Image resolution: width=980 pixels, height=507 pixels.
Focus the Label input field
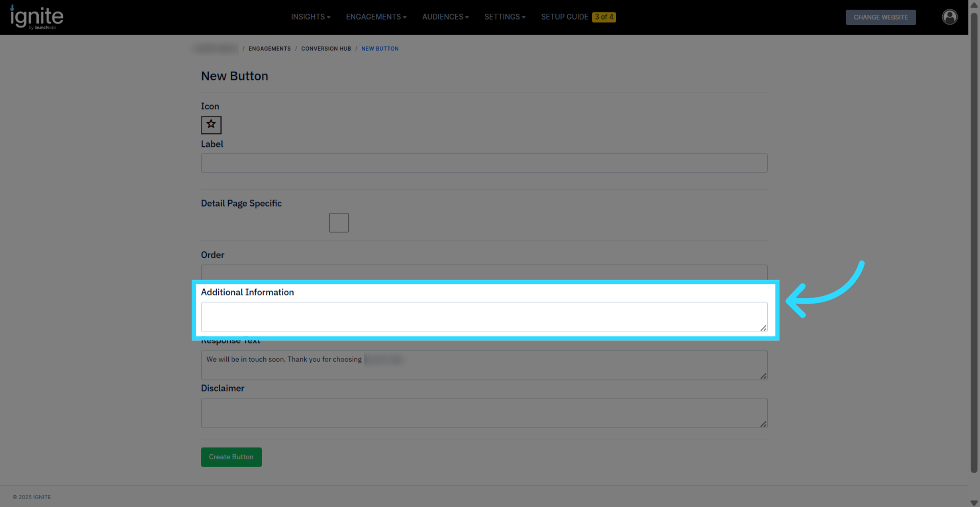[484, 163]
